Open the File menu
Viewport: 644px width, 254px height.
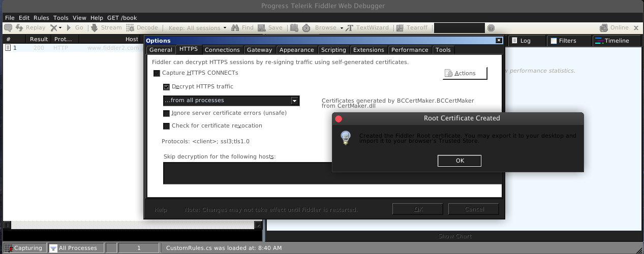click(10, 18)
